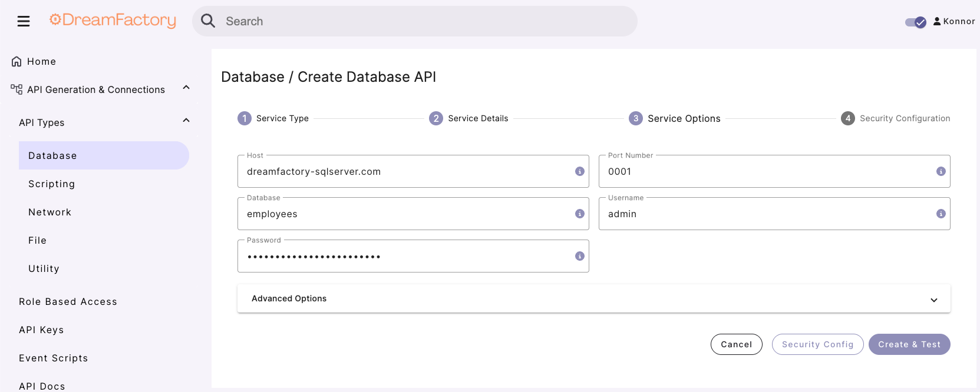Click the Database / Create Database API heading

(x=328, y=77)
